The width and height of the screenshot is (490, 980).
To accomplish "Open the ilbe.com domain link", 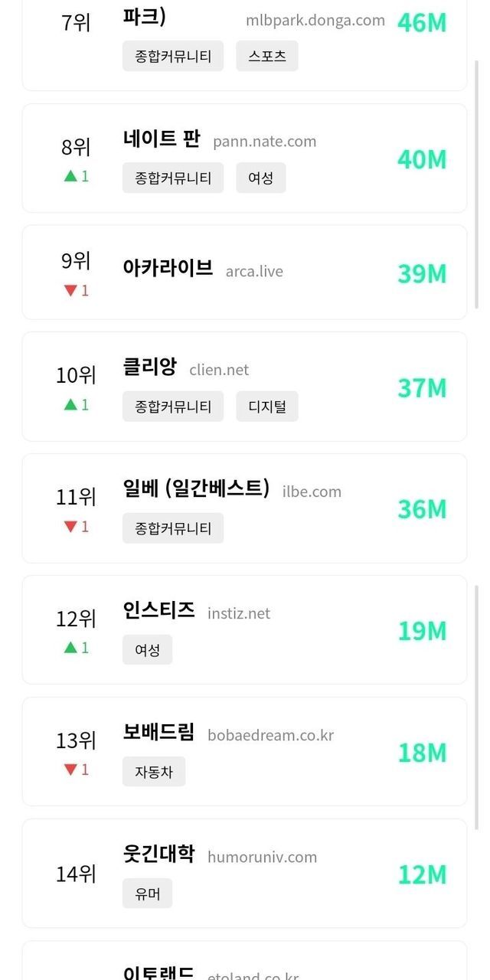I will pos(312,492).
